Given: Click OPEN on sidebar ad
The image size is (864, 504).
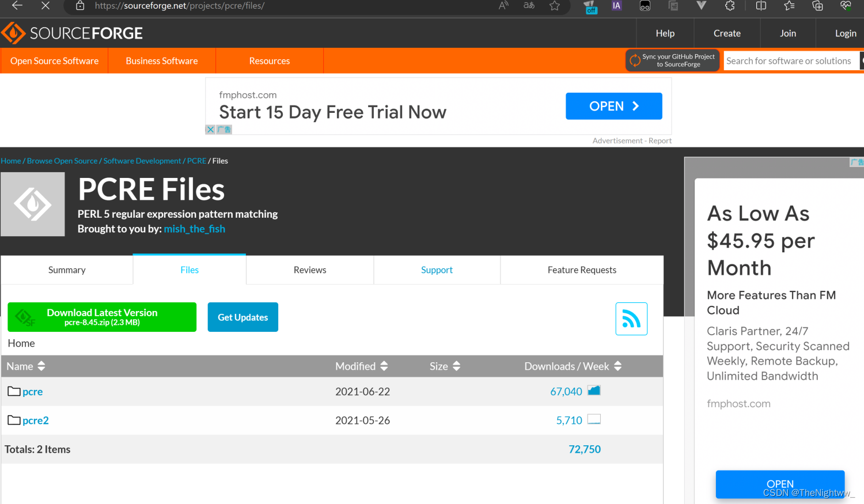Looking at the screenshot, I should click(780, 484).
